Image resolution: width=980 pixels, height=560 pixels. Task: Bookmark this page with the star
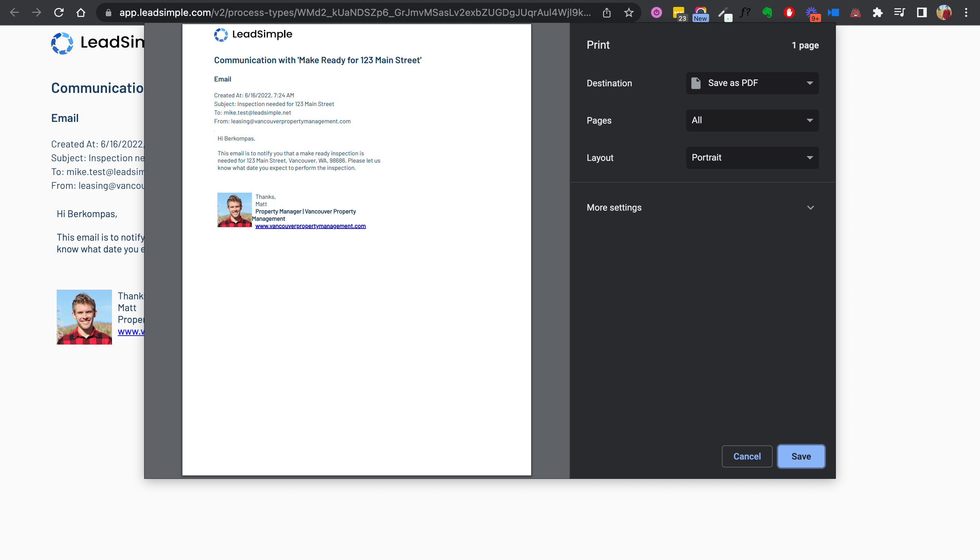pos(629,13)
